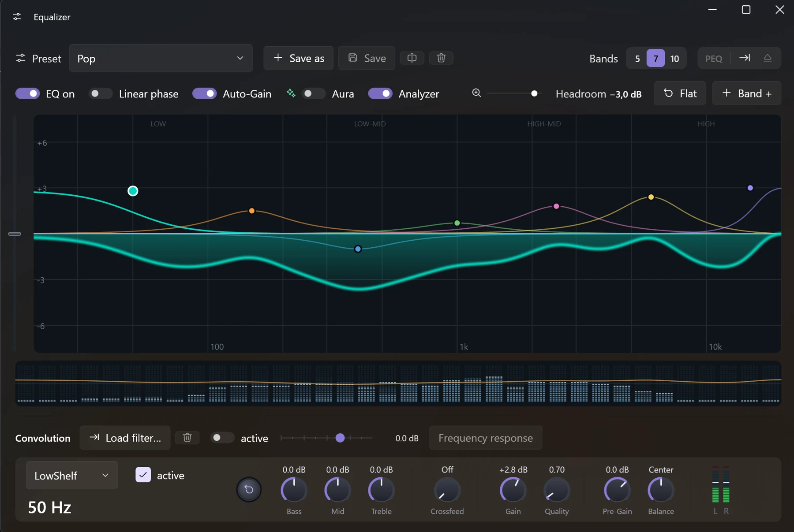This screenshot has height=532, width=794.
Task: Click the Auto-Gain sparkle icon
Action: pos(291,93)
